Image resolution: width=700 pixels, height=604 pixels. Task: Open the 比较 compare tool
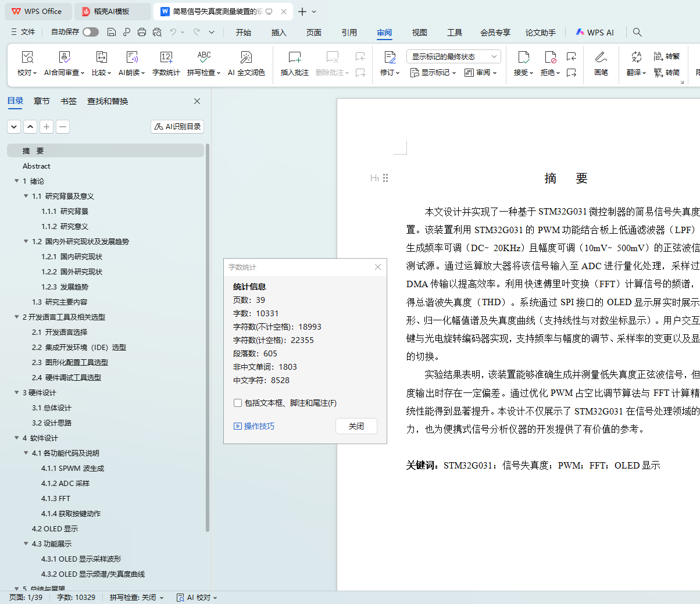pos(101,58)
